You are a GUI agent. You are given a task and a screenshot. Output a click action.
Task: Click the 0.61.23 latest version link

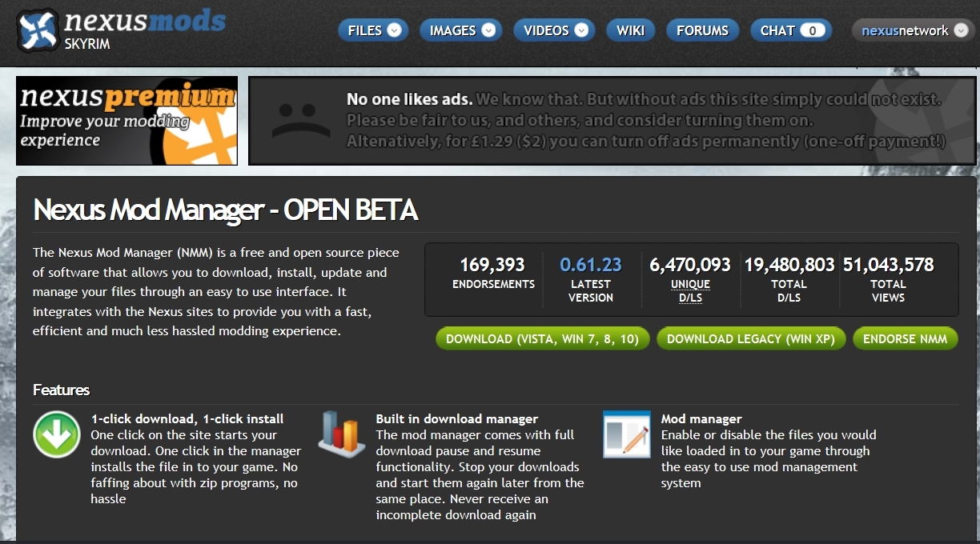coord(591,264)
